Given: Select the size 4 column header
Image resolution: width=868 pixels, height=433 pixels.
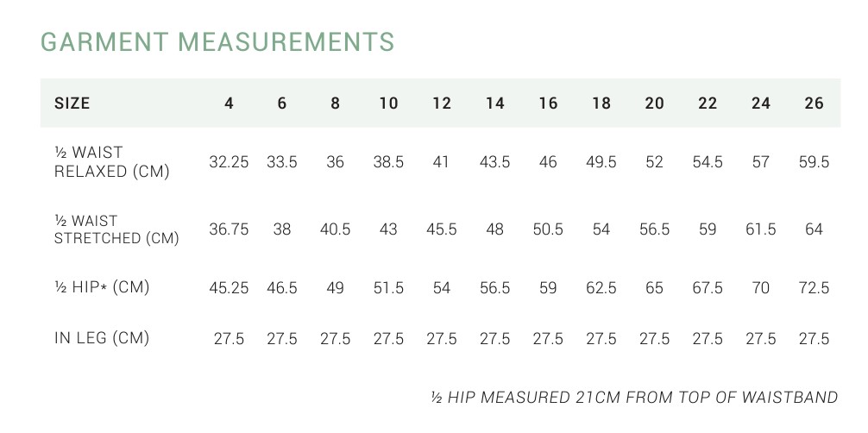Looking at the screenshot, I should [229, 104].
